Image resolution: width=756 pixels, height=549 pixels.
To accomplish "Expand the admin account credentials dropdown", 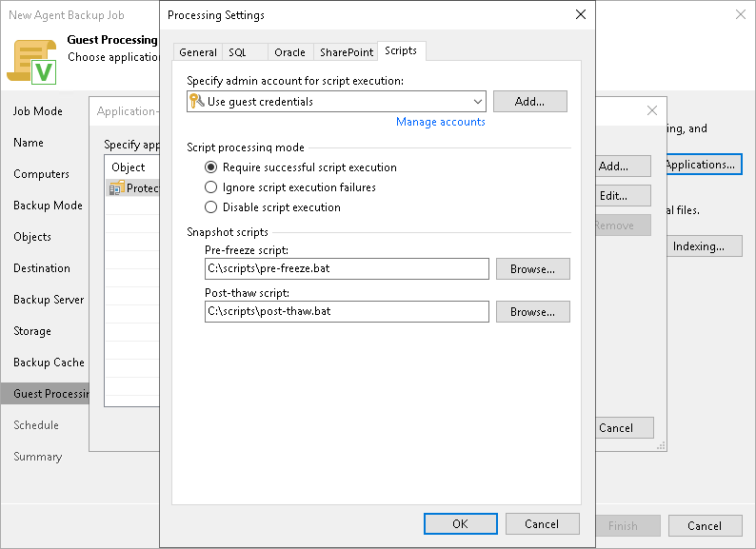I will (x=477, y=102).
